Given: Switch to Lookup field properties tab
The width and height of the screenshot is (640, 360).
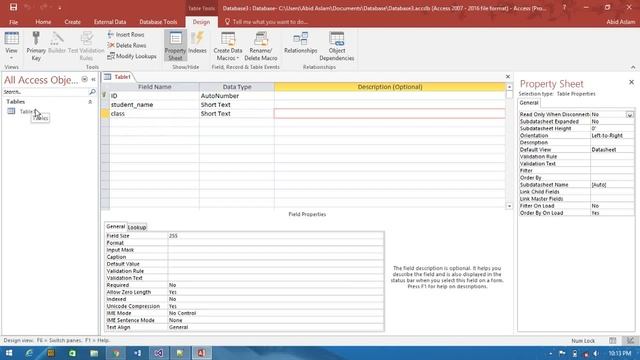Looking at the screenshot, I should [x=137, y=227].
